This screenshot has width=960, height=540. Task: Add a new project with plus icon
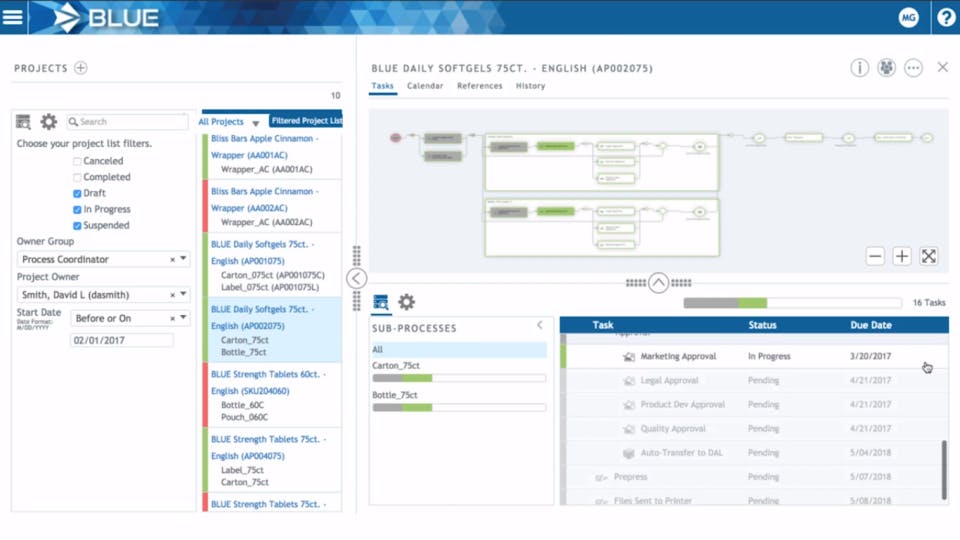pyautogui.click(x=81, y=68)
